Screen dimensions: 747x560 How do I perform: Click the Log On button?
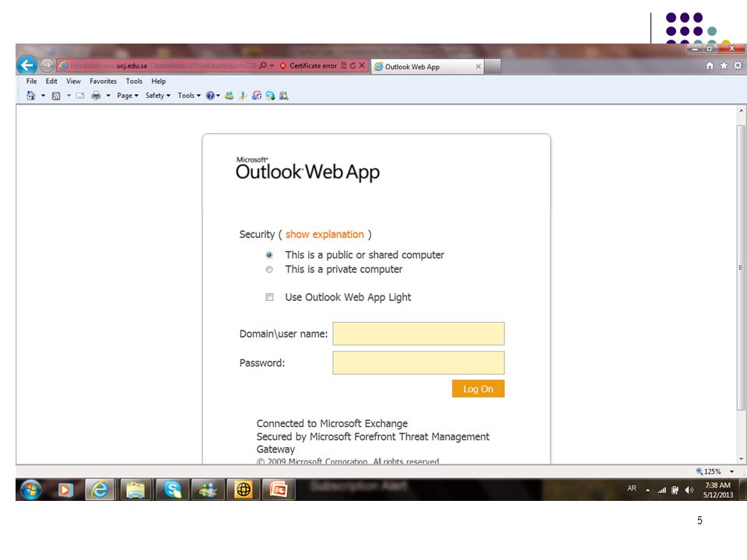coord(478,389)
